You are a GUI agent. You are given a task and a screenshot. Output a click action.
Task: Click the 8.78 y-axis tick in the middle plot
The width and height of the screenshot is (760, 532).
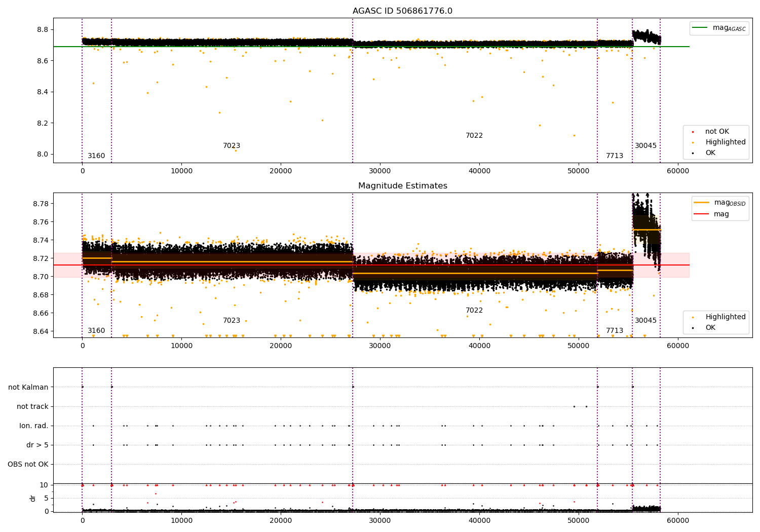[x=41, y=204]
